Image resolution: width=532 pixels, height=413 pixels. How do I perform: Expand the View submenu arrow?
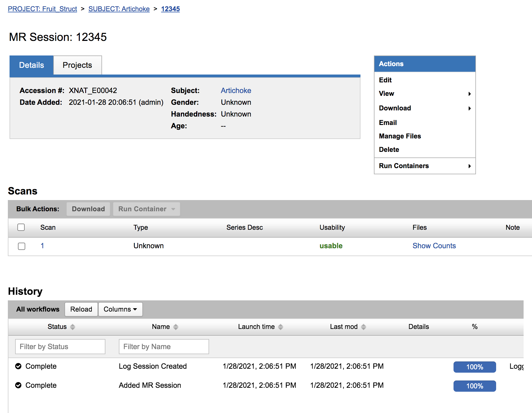click(469, 94)
